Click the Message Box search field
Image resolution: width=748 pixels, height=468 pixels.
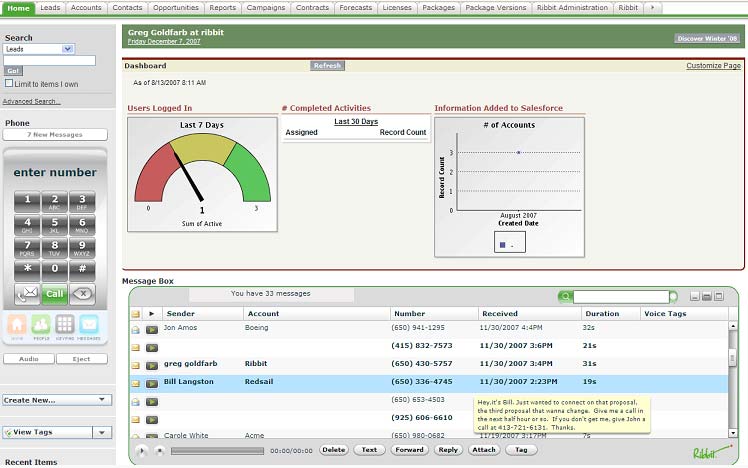coord(620,297)
